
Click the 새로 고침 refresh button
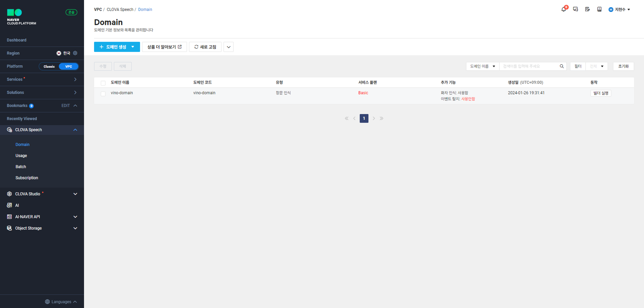point(205,47)
